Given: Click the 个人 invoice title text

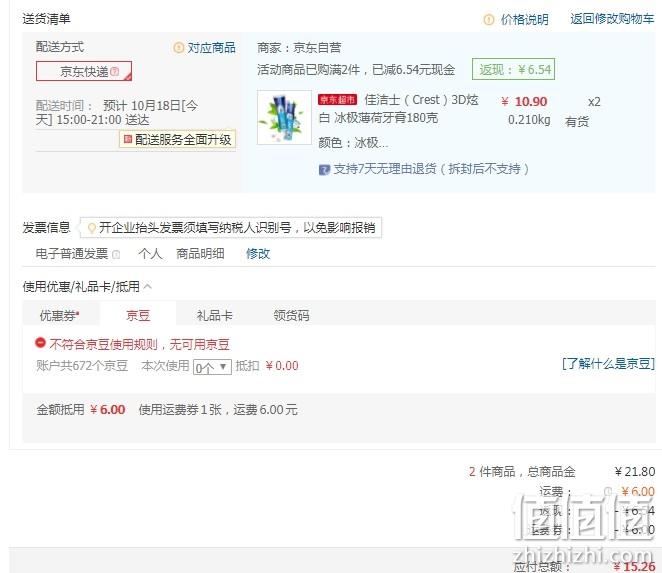Looking at the screenshot, I should tap(150, 254).
